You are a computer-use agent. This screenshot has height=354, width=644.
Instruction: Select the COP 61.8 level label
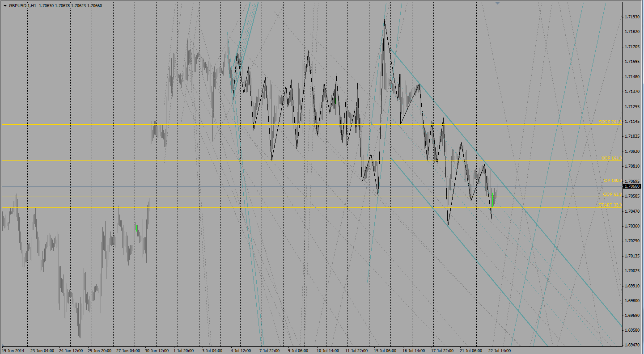click(612, 194)
